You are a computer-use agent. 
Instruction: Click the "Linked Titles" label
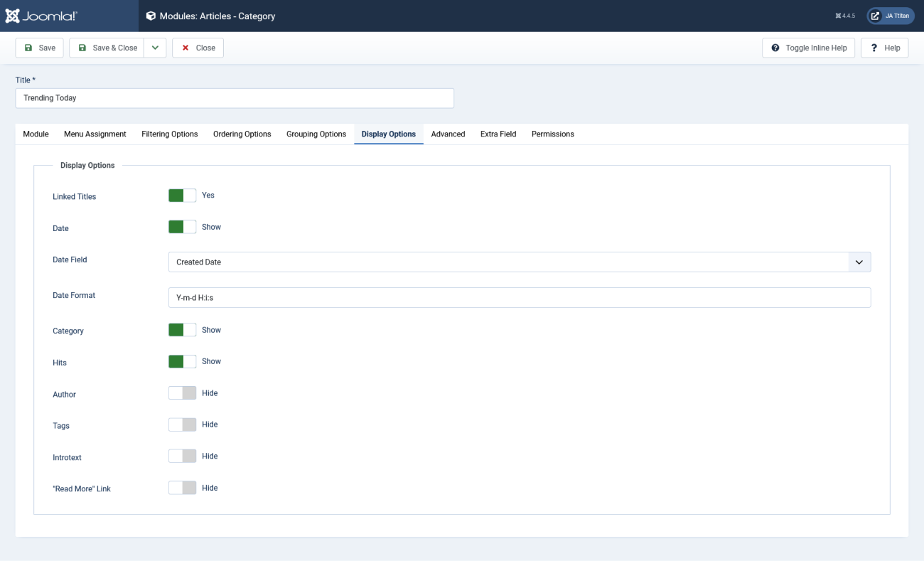pyautogui.click(x=75, y=196)
